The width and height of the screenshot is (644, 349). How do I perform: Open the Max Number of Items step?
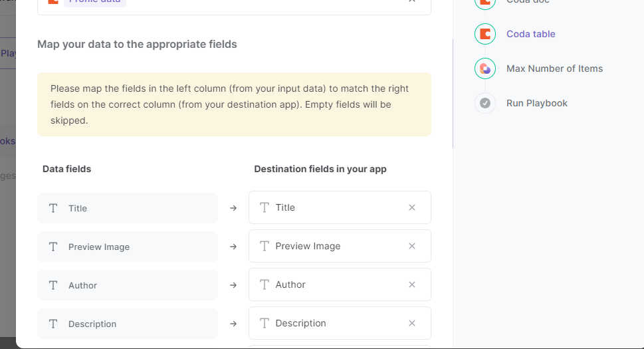[x=554, y=68]
